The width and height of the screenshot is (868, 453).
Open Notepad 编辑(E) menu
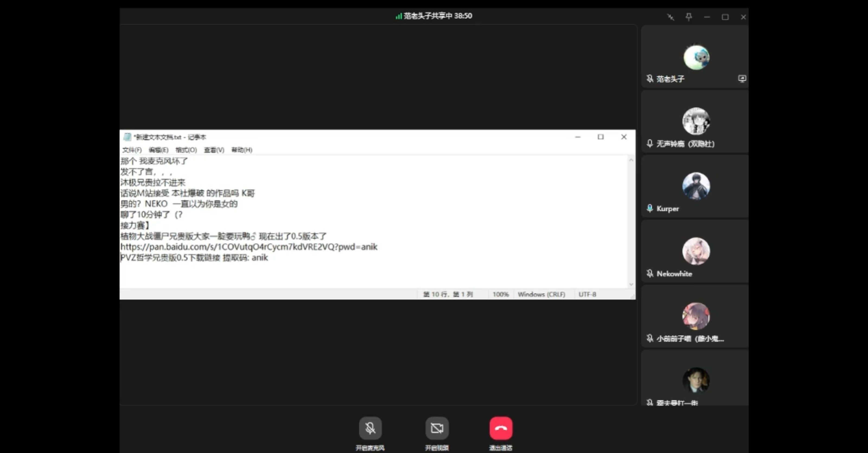click(x=158, y=150)
